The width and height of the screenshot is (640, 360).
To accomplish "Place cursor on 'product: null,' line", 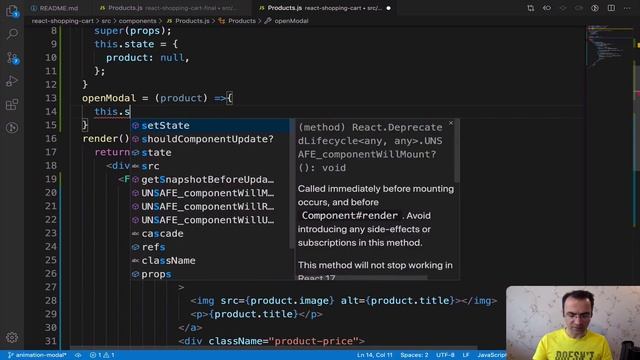I will (148, 58).
